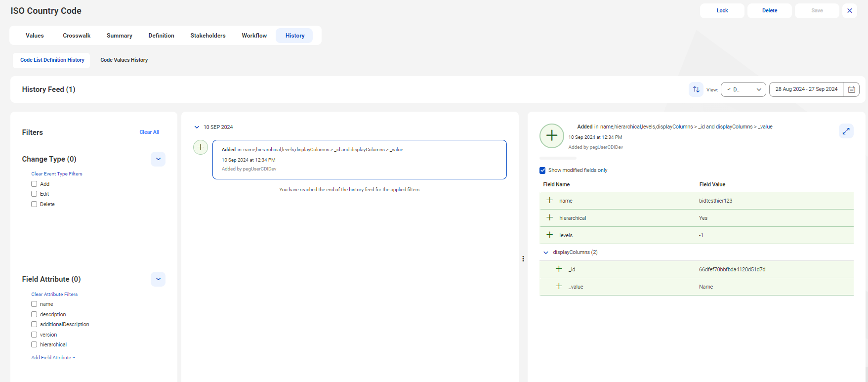The width and height of the screenshot is (868, 382).
Task: Click Clear Event Type Filters link
Action: pyautogui.click(x=57, y=174)
